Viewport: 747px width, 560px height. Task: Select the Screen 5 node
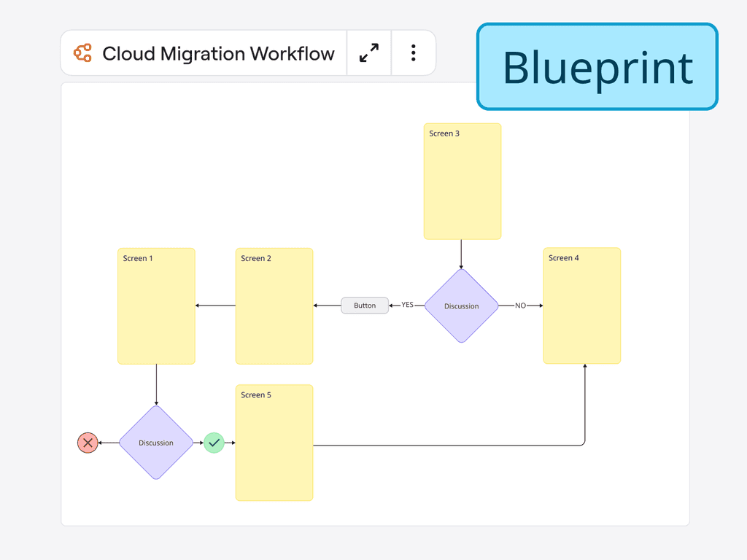tap(274, 443)
